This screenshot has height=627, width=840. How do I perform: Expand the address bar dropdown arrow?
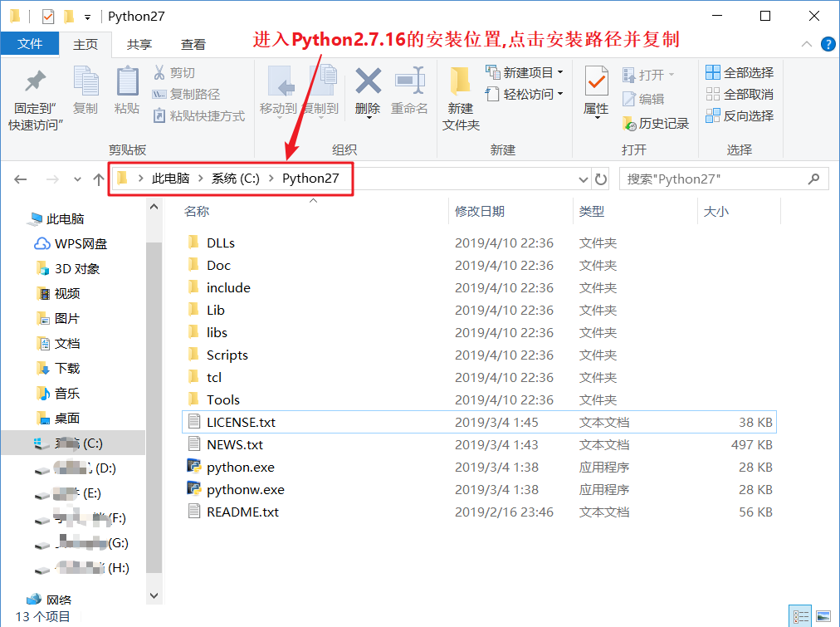[x=584, y=178]
